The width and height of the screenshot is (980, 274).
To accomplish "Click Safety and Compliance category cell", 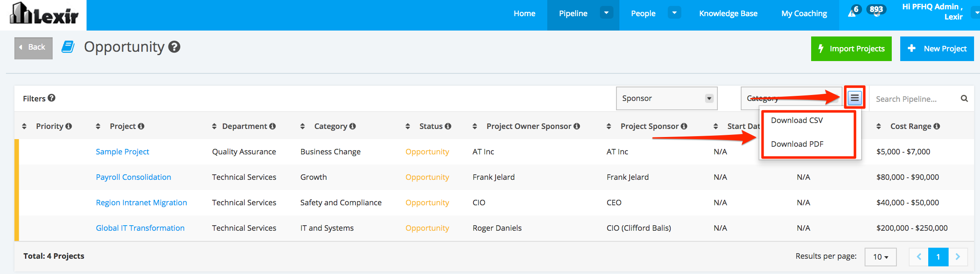I will point(341,203).
